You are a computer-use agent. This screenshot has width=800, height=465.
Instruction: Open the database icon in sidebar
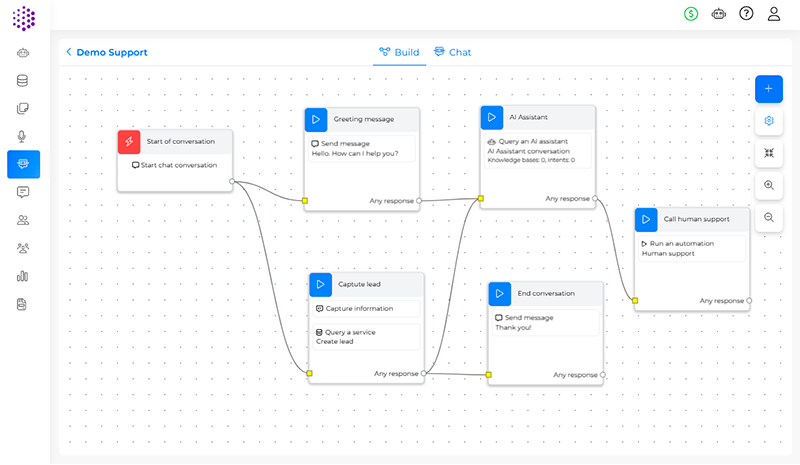click(23, 81)
